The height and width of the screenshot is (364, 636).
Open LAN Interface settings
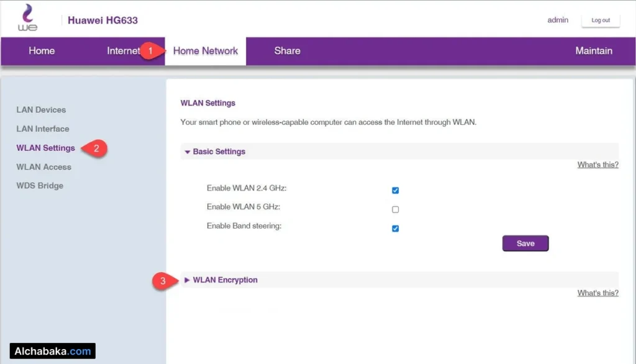coord(42,129)
